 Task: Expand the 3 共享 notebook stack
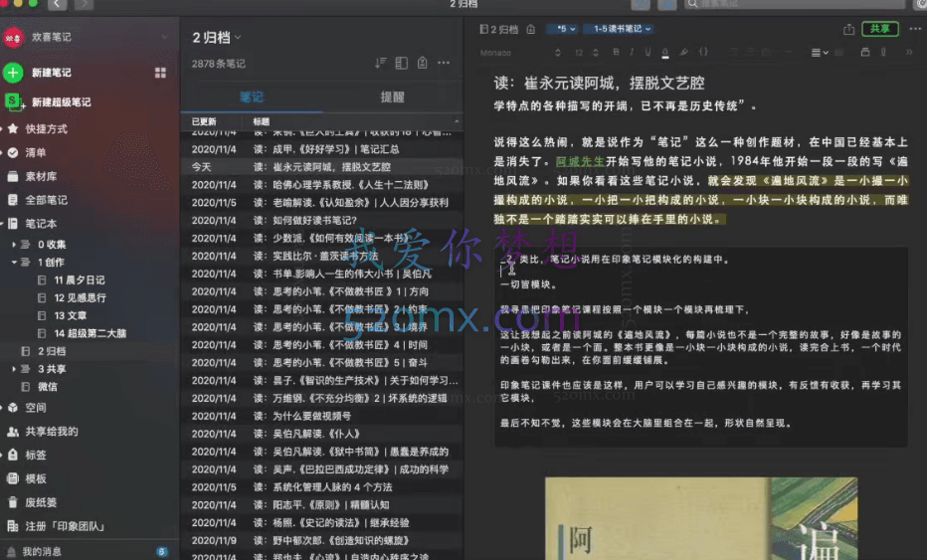tap(14, 369)
